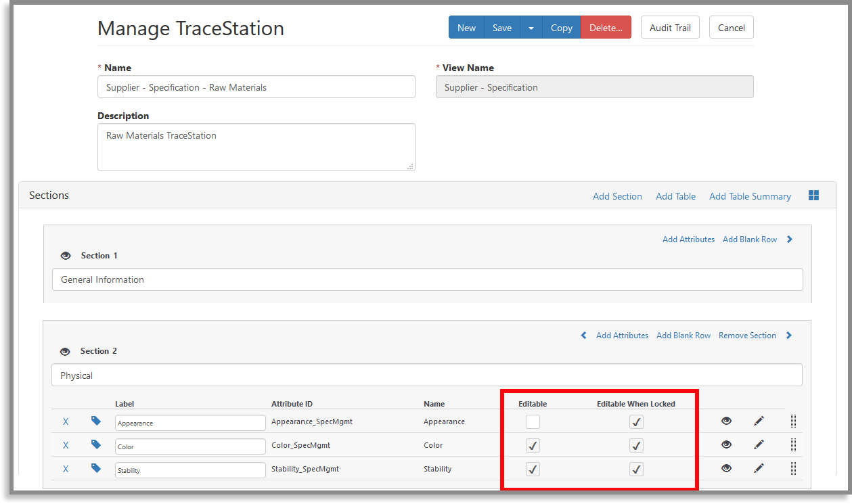The width and height of the screenshot is (852, 504).
Task: Toggle visibility eye icon for Section 2
Action: [65, 352]
